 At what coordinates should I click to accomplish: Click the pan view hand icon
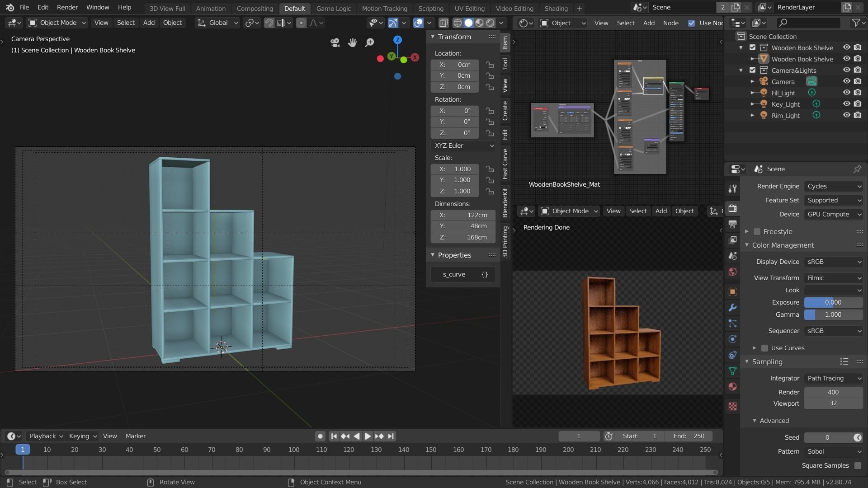[x=352, y=42]
